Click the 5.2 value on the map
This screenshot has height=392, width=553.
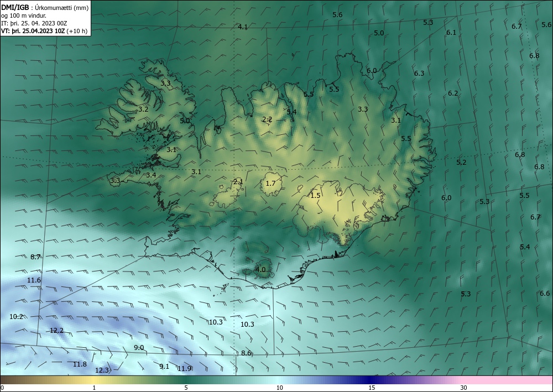(461, 163)
